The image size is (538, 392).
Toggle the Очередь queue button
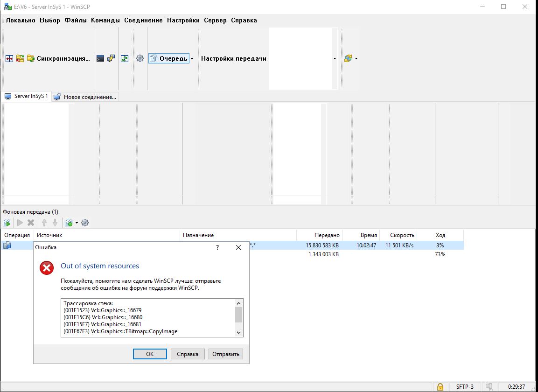coord(168,58)
